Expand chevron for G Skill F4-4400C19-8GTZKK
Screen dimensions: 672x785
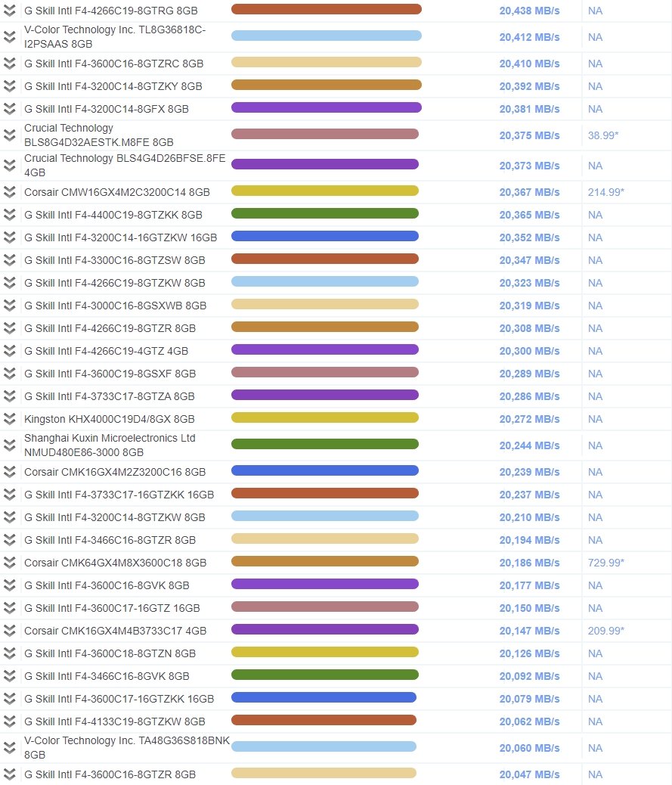tap(10, 215)
